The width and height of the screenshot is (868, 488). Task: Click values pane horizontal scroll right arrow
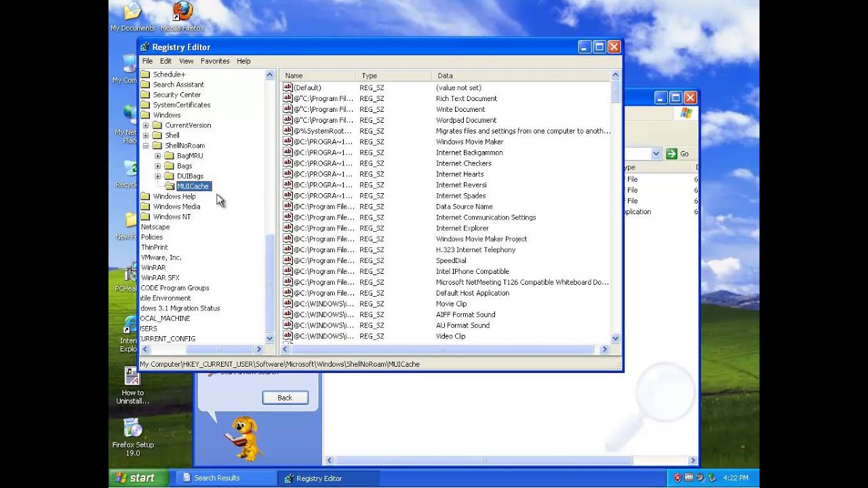605,349
